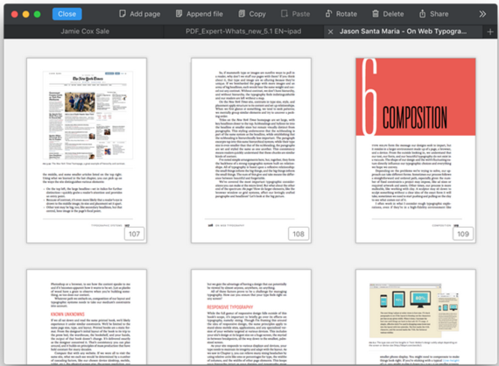The image size is (499, 366).
Task: Select page 107 thumbnail
Action: tap(87, 150)
